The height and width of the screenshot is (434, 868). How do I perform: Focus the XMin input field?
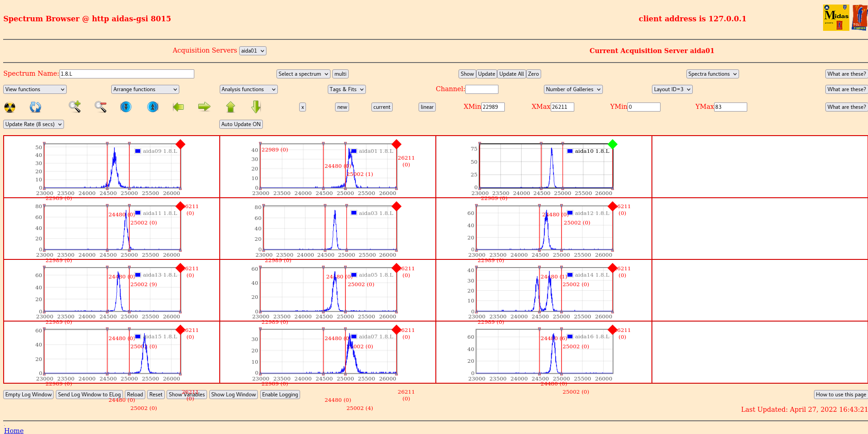point(493,107)
